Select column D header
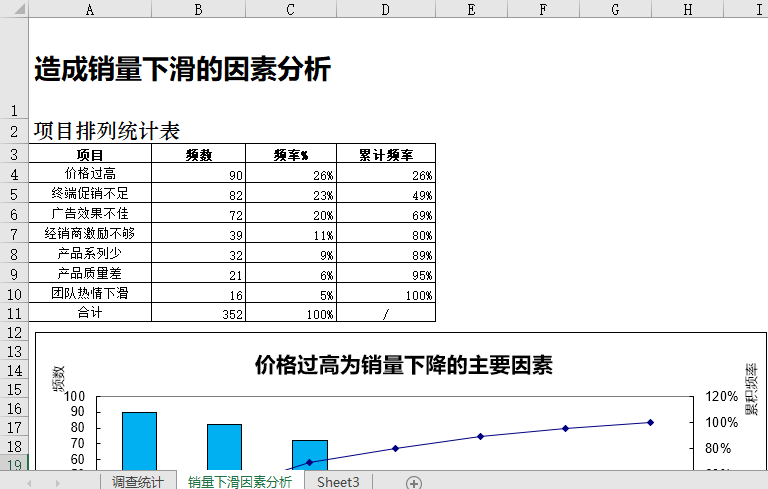The height and width of the screenshot is (489, 768). click(386, 9)
